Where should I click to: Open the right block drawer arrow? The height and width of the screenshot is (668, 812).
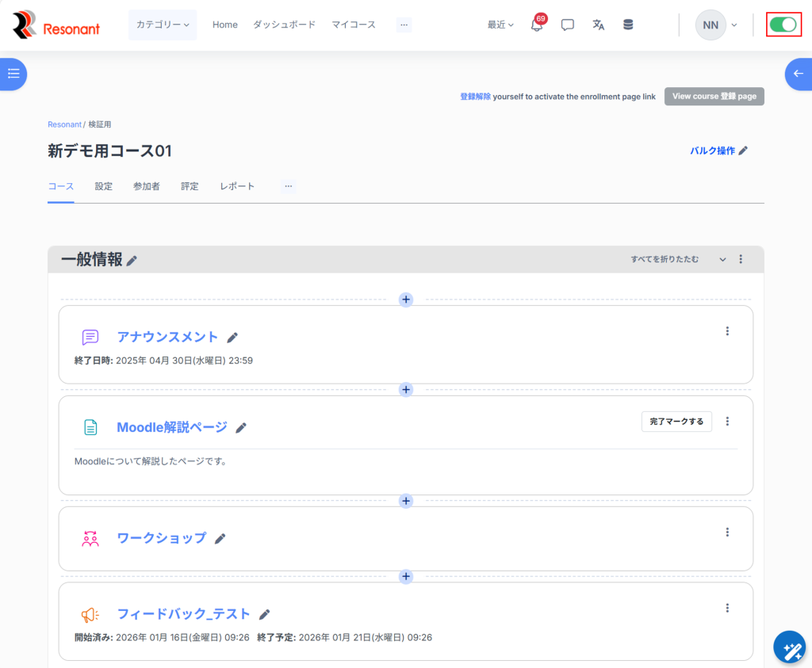798,74
